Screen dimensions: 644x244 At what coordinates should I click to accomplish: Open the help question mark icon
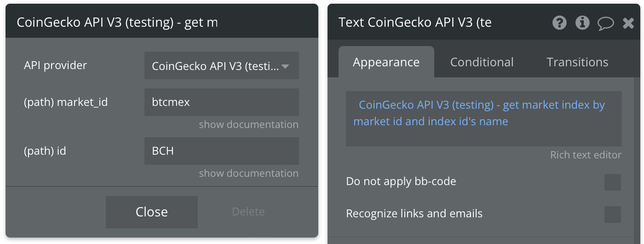559,23
